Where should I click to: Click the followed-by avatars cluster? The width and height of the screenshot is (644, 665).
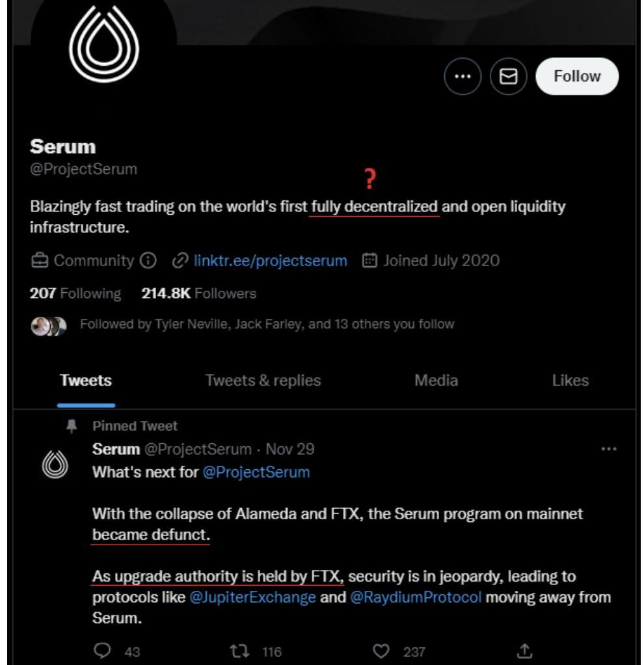coord(48,325)
